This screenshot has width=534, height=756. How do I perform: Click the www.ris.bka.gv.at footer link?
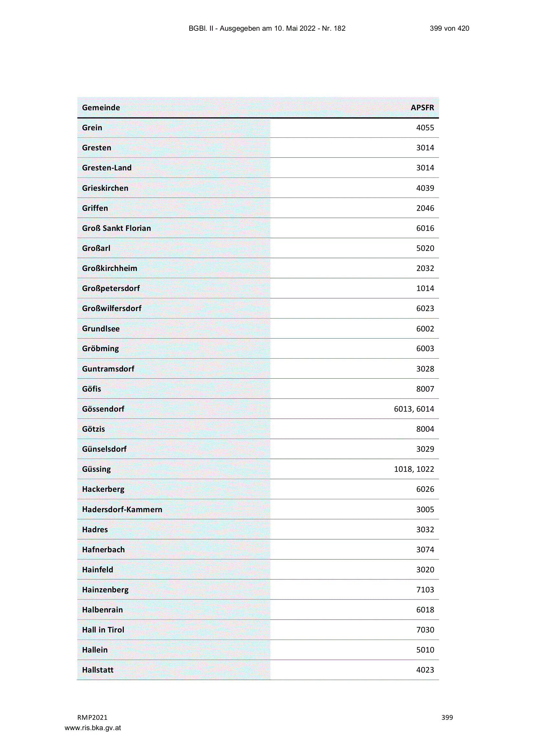point(92,728)
